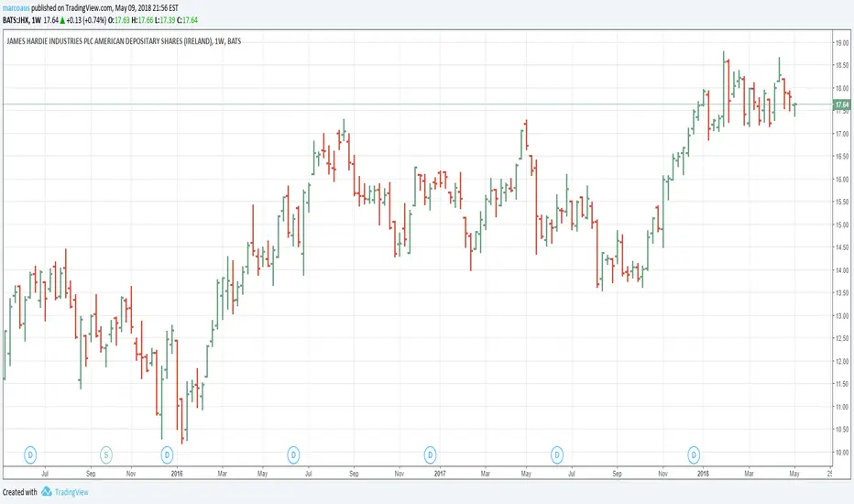This screenshot has height=504, width=854.
Task: Click the James Hardie Industries chart title
Action: point(124,41)
